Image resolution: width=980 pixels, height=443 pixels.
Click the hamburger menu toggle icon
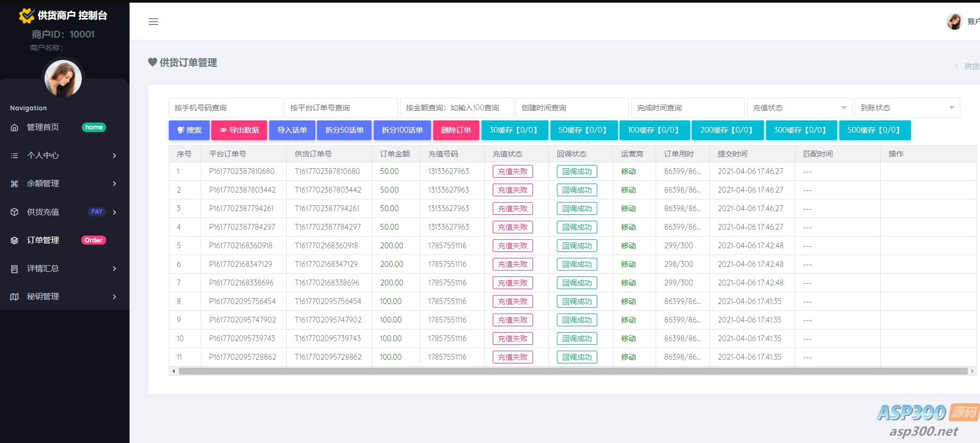point(153,22)
